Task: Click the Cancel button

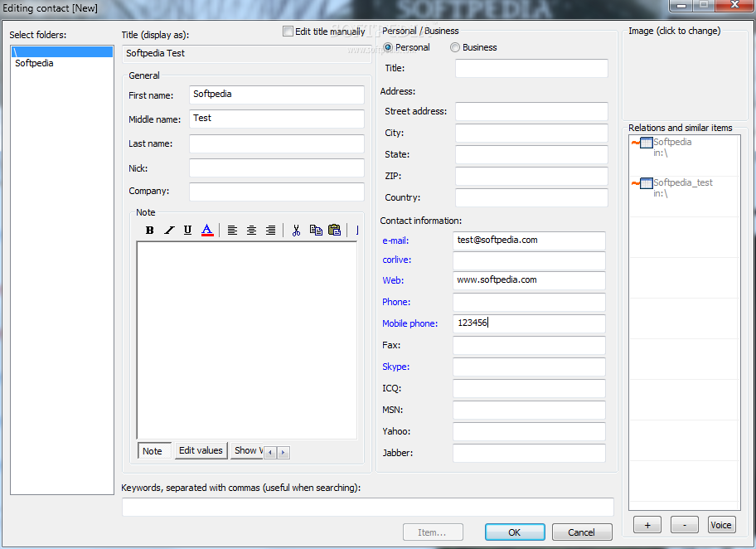Action: pos(581,532)
